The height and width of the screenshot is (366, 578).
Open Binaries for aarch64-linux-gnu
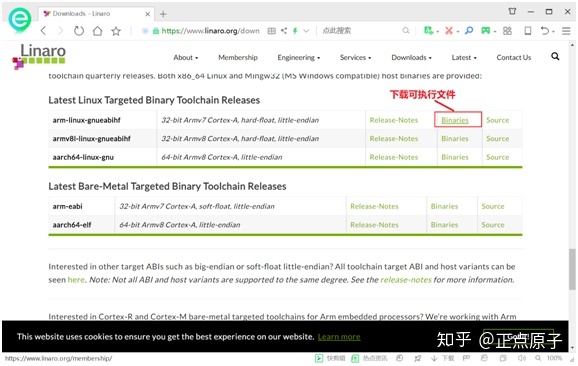[x=455, y=157]
